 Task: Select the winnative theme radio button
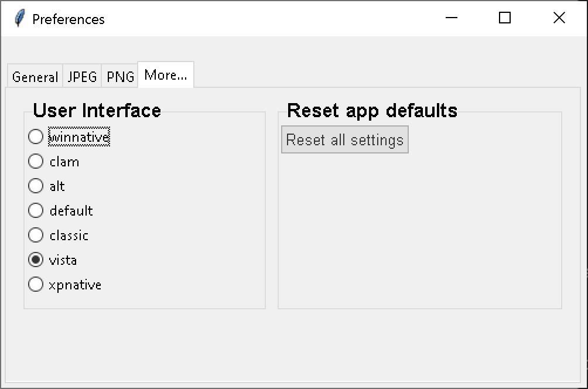click(36, 137)
